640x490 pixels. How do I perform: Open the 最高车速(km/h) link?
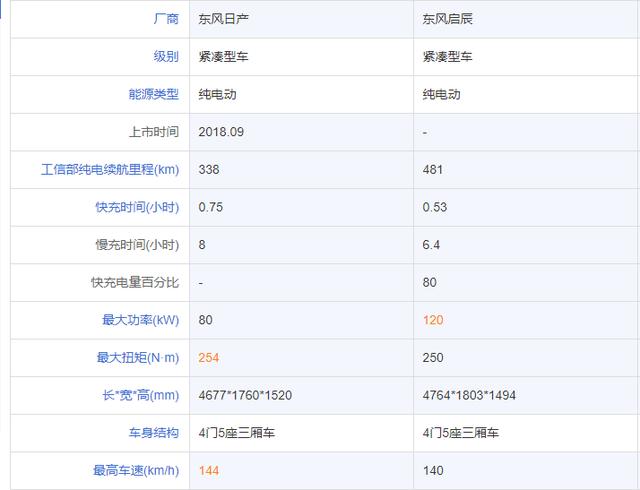pos(136,470)
